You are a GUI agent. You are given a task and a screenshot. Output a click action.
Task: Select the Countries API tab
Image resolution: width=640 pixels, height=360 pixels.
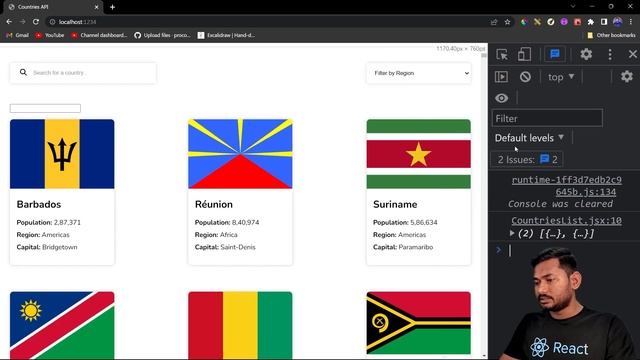(x=53, y=7)
